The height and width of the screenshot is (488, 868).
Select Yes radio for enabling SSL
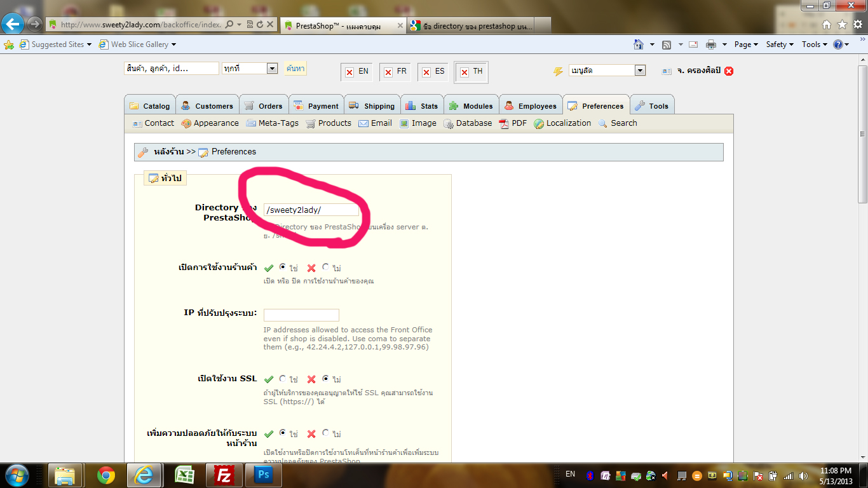283,379
